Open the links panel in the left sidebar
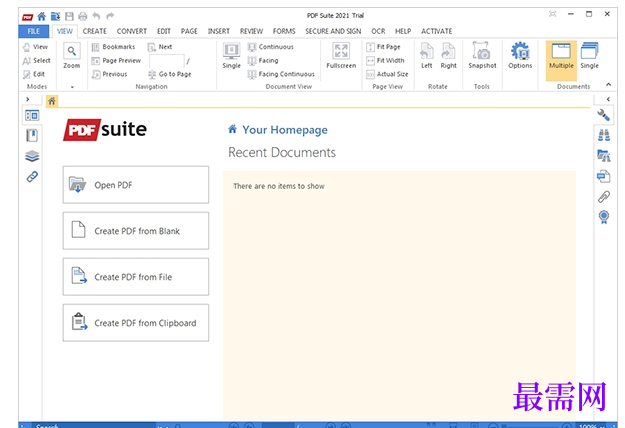The width and height of the screenshot is (625, 428). pyautogui.click(x=32, y=177)
